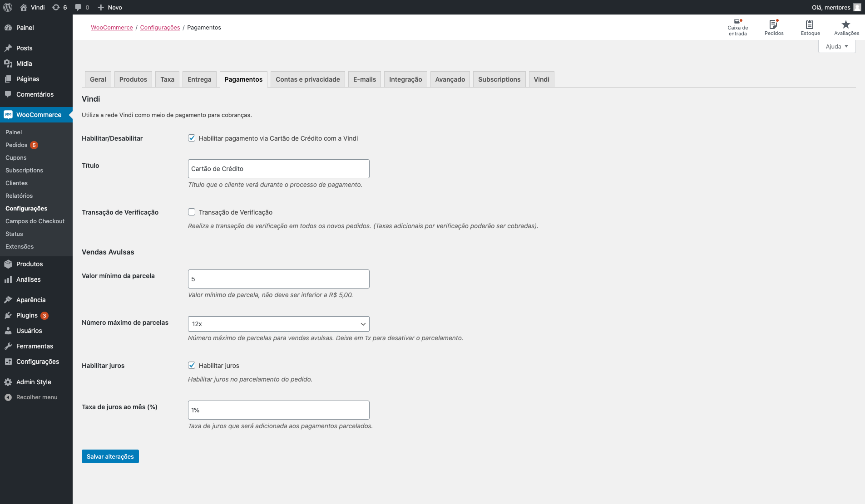
Task: Open the Número máximo de parcelas dropdown
Action: coord(279,324)
